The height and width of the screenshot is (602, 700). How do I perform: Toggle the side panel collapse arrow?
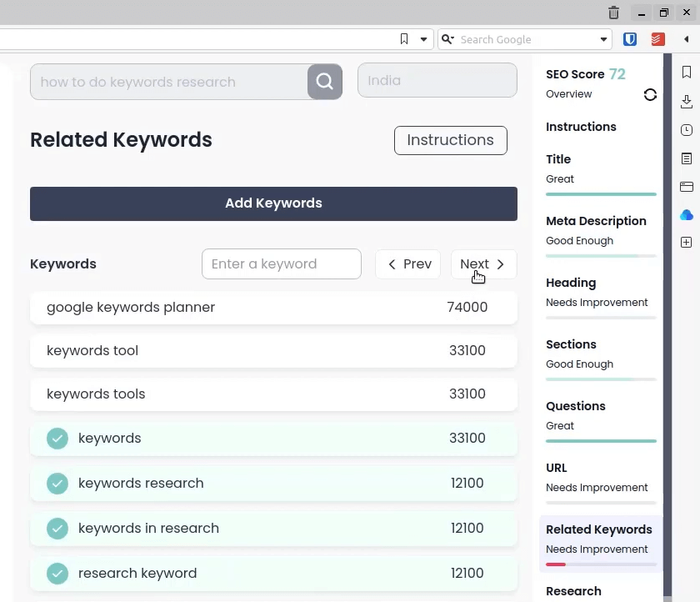click(686, 39)
